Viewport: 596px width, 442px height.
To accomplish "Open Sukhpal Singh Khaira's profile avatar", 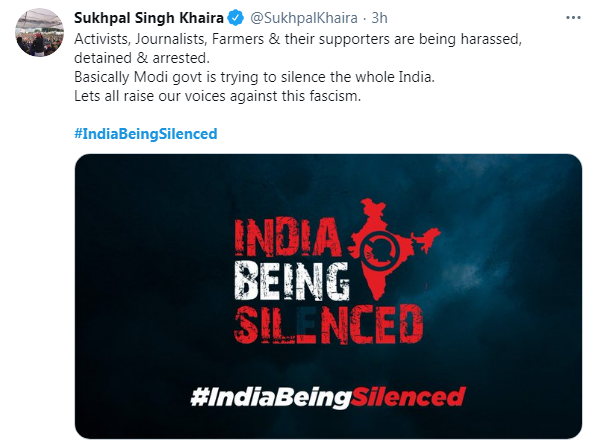I will (x=39, y=32).
